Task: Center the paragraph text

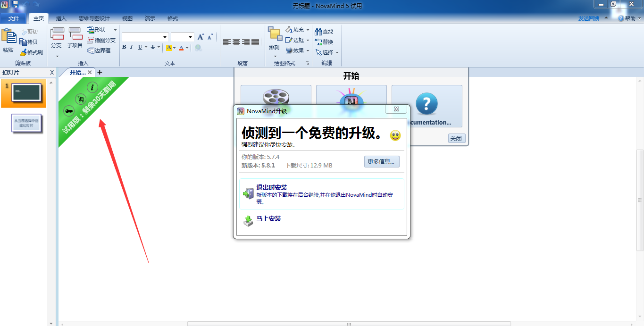Action: (236, 42)
